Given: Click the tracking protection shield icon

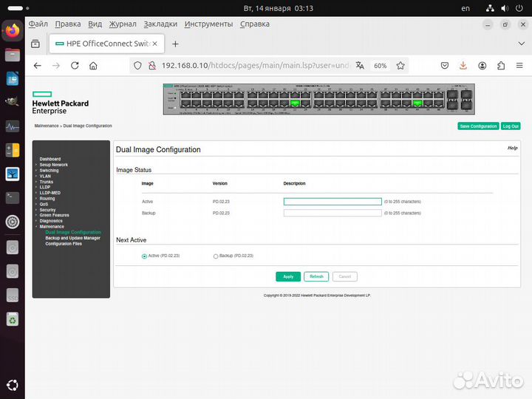Looking at the screenshot, I should pos(137,66).
